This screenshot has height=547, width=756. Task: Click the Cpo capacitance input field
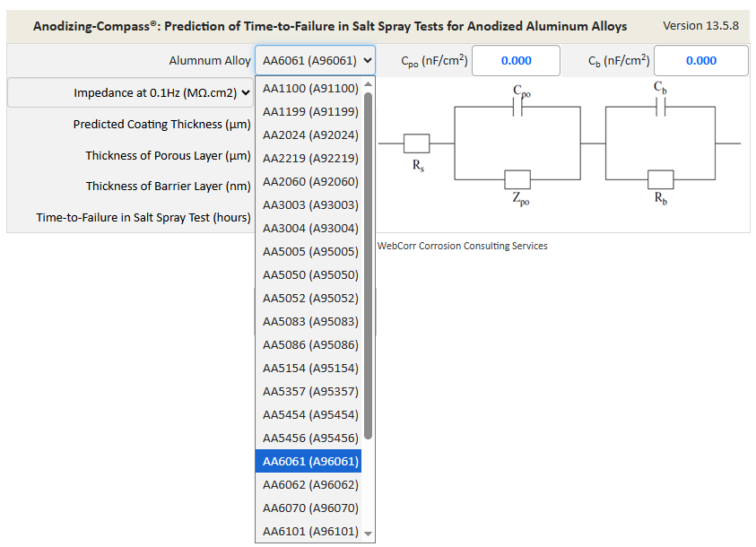point(516,61)
